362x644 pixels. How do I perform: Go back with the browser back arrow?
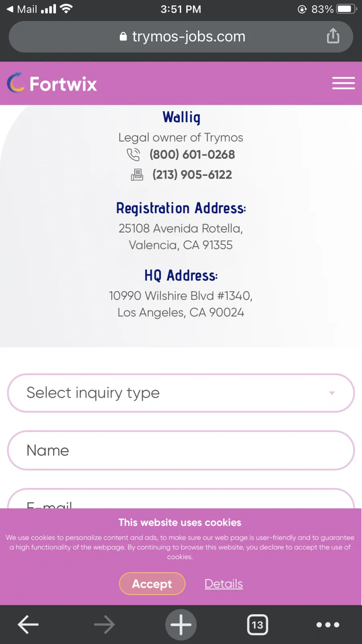pos(28,625)
